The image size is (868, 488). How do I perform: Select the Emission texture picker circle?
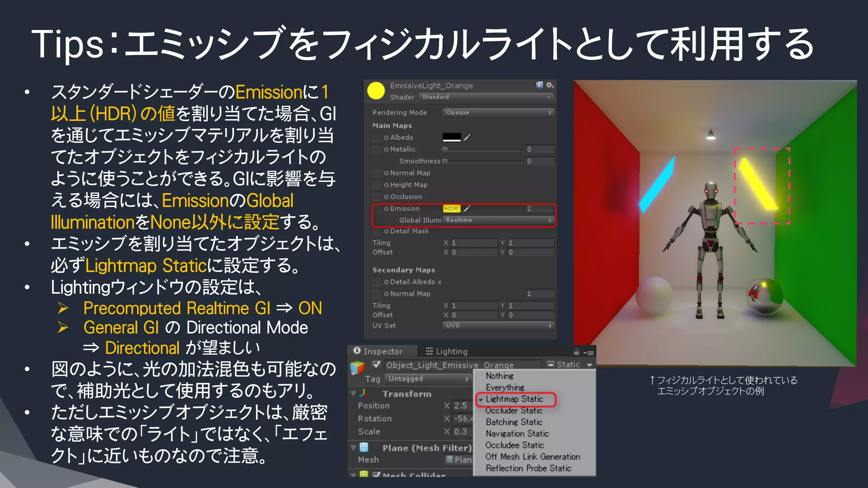point(386,209)
